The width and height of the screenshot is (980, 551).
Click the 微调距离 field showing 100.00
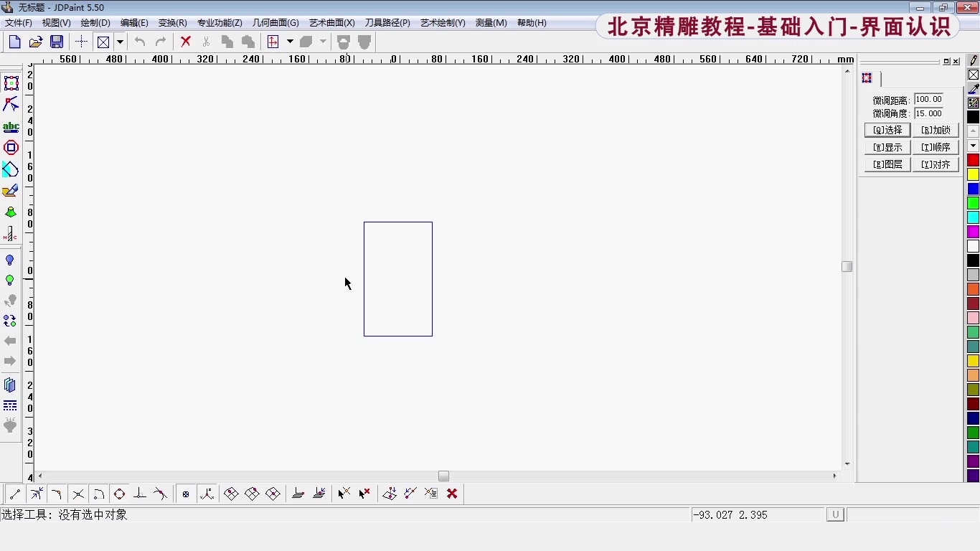929,100
